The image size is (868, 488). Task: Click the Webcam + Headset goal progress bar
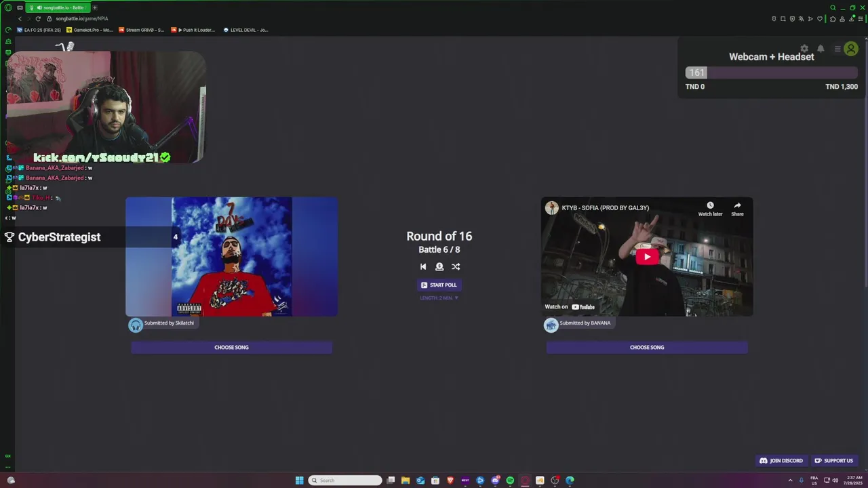[772, 73]
